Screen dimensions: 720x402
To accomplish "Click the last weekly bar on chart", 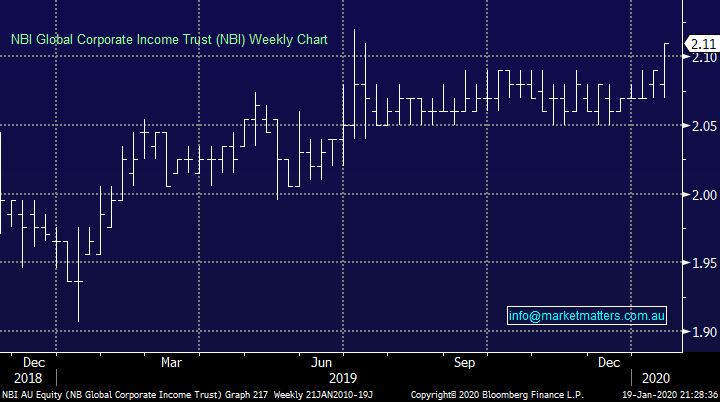I will pos(666,70).
